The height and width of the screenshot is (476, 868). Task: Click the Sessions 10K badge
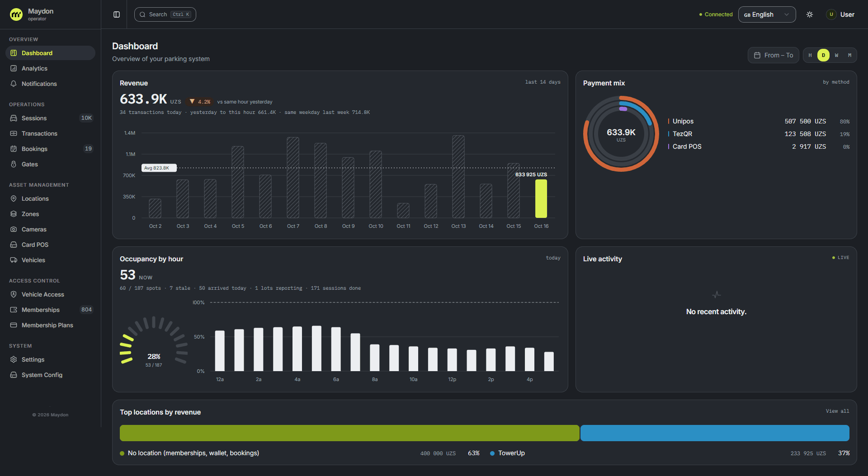(x=86, y=118)
